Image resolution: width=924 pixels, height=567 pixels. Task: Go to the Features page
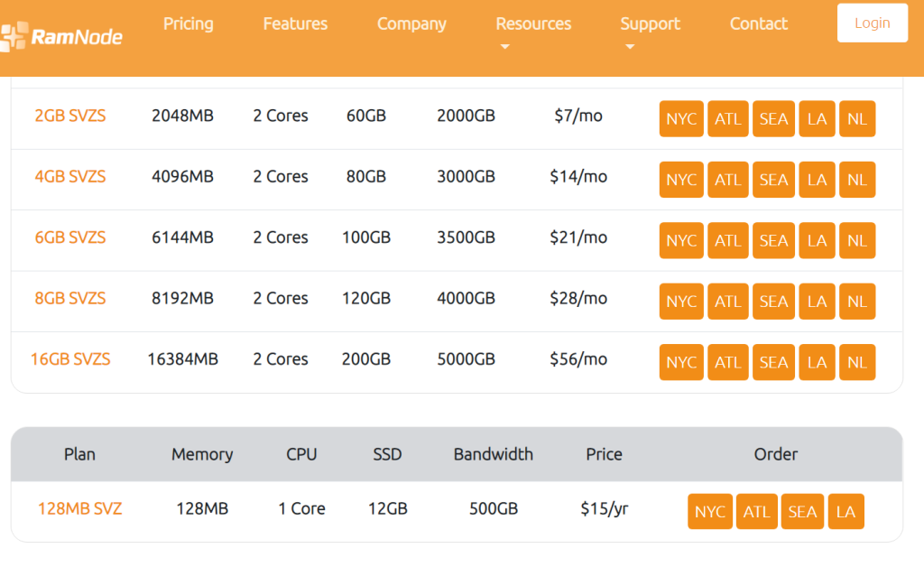(295, 24)
